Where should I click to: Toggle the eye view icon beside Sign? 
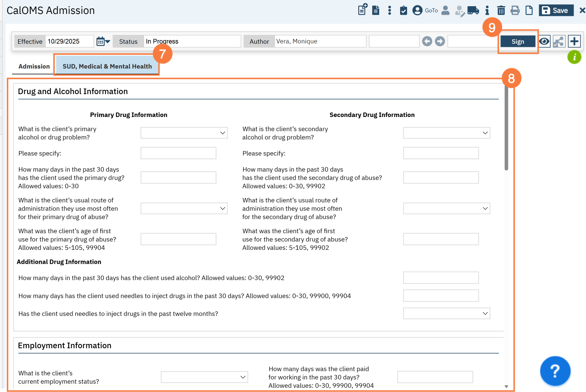click(x=544, y=41)
